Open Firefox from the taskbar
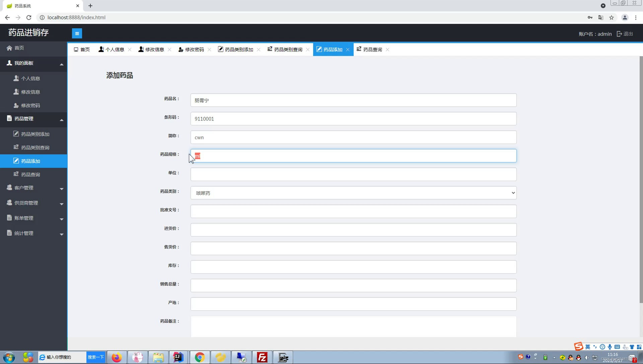 click(117, 357)
